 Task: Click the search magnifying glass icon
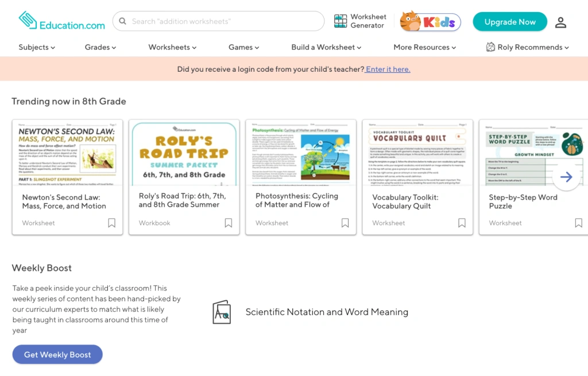click(x=122, y=21)
